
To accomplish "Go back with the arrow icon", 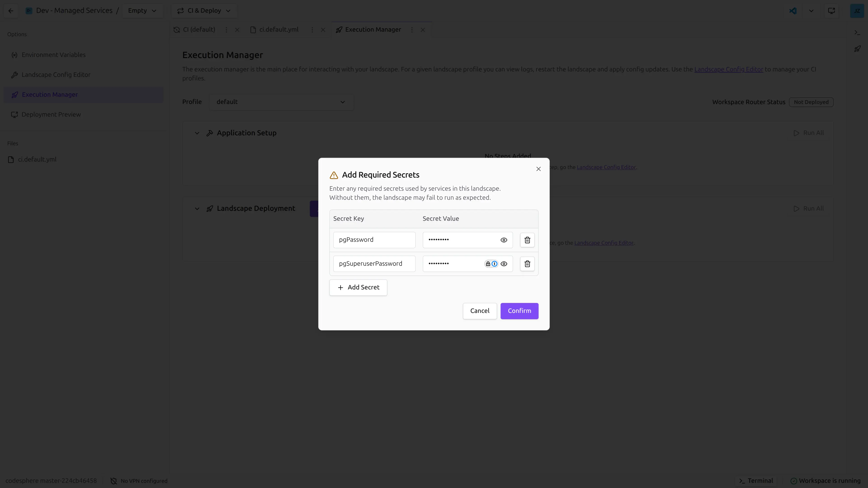I will (x=11, y=10).
